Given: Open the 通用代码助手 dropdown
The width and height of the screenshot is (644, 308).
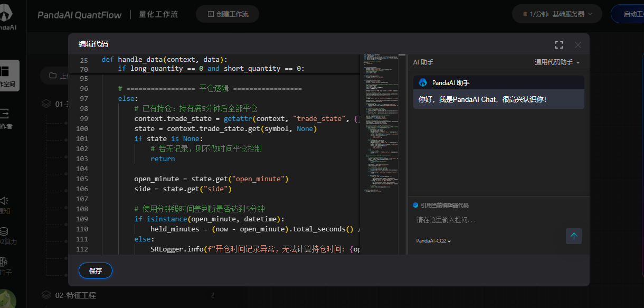Looking at the screenshot, I should (x=557, y=62).
